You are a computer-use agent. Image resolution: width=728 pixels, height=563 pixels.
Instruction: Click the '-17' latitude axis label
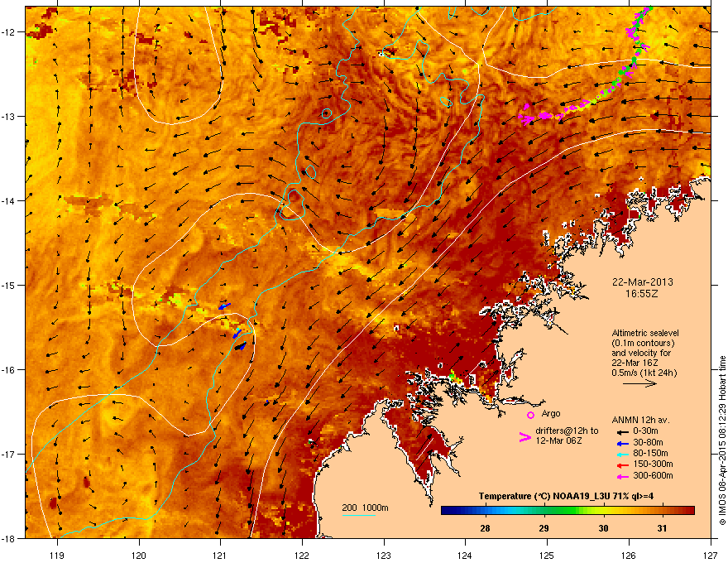[8, 454]
